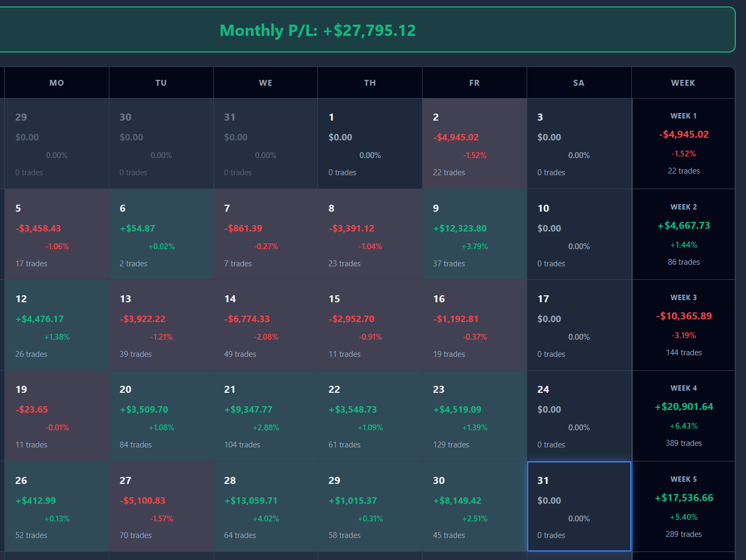This screenshot has height=560, width=746.
Task: Click day 19 showing -$23.65
Action: (x=56, y=416)
